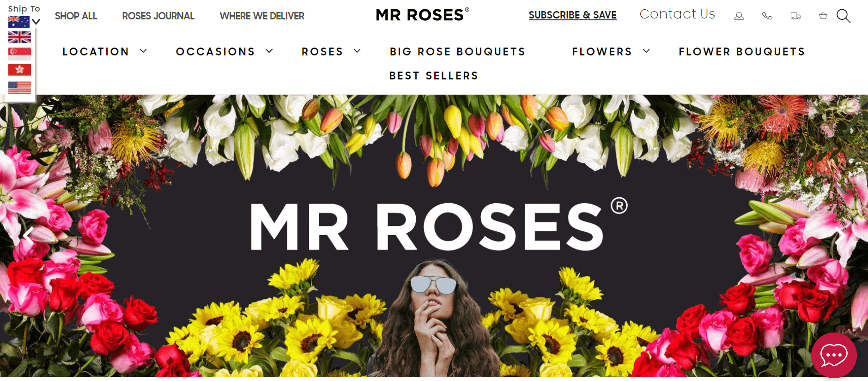868x381 pixels.
Task: Expand the Flowers menu chevron
Action: click(x=646, y=51)
